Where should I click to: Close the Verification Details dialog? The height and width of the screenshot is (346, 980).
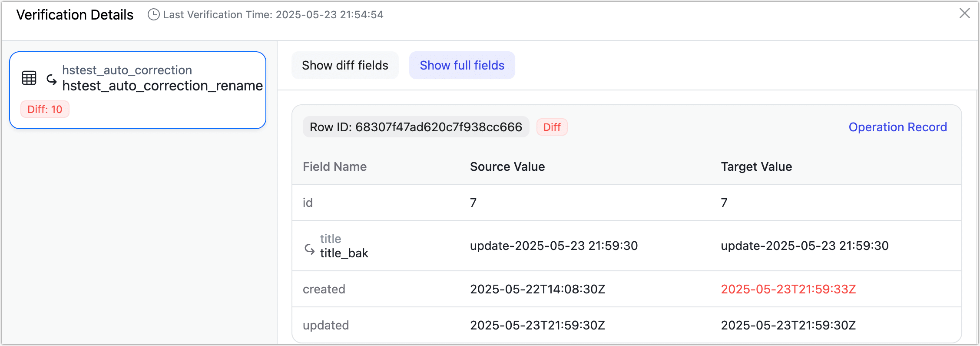(964, 13)
